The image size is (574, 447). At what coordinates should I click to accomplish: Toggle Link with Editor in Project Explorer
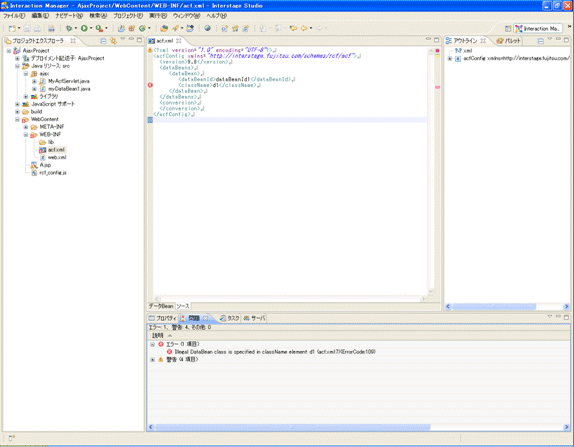click(x=113, y=41)
